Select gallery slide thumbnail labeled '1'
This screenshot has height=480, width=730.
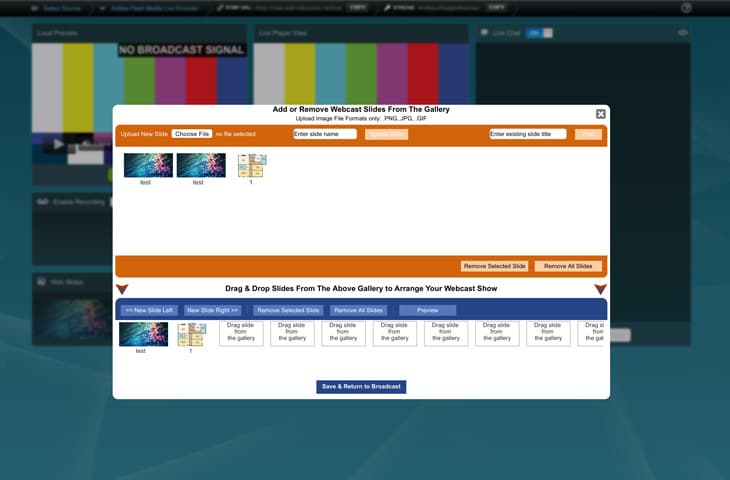point(251,165)
